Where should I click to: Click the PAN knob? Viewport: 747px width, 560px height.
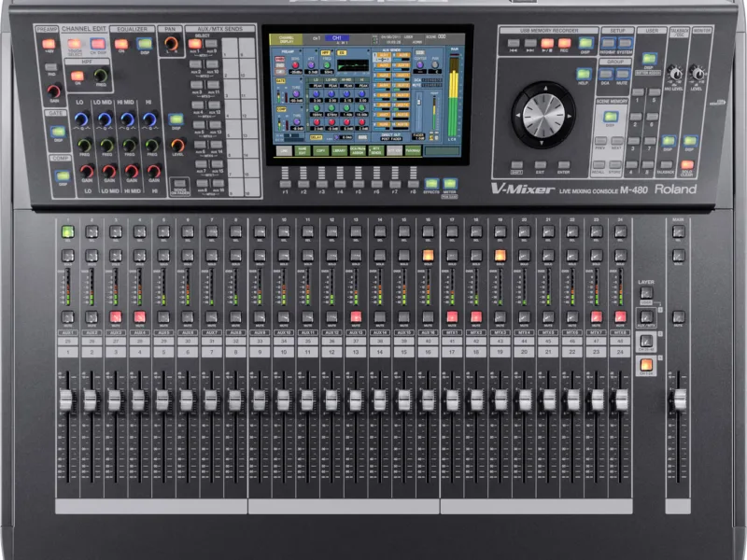(x=170, y=44)
